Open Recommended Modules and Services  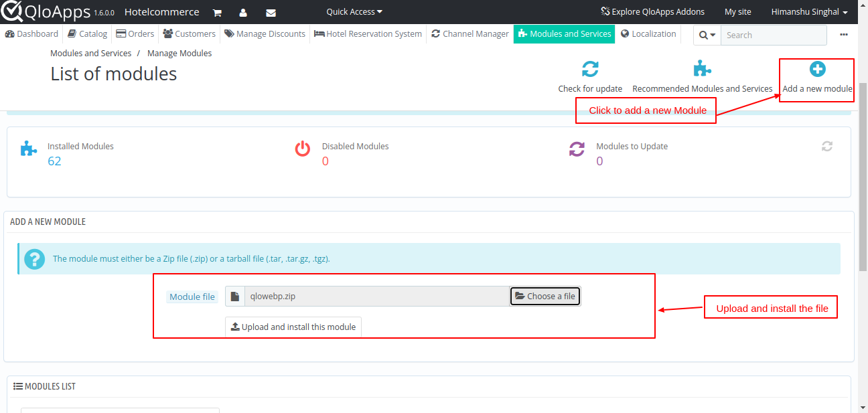703,77
